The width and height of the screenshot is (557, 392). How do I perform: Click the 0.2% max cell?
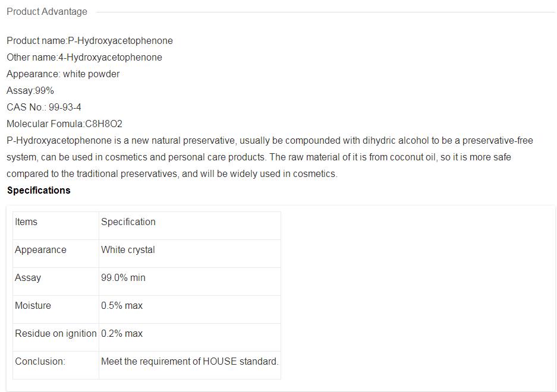(x=122, y=334)
